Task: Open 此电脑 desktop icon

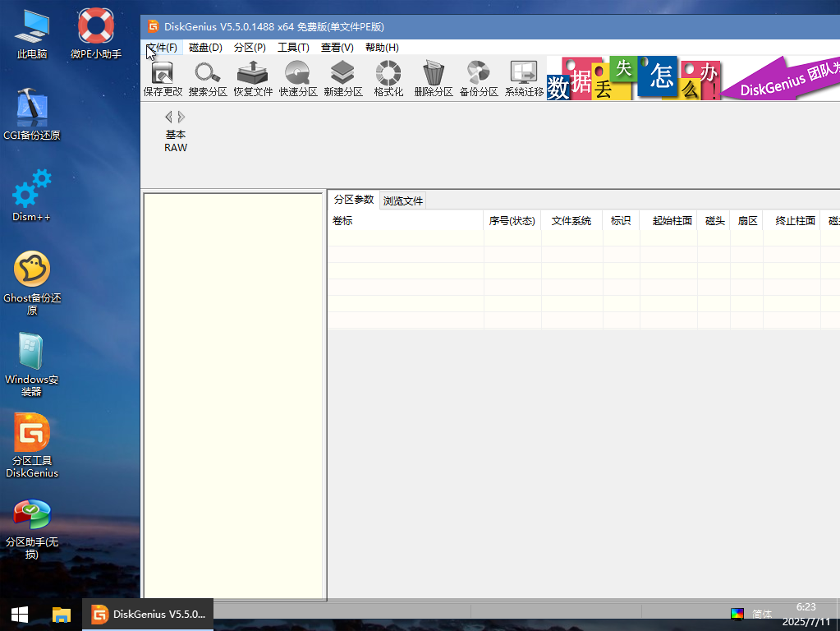Action: click(32, 33)
